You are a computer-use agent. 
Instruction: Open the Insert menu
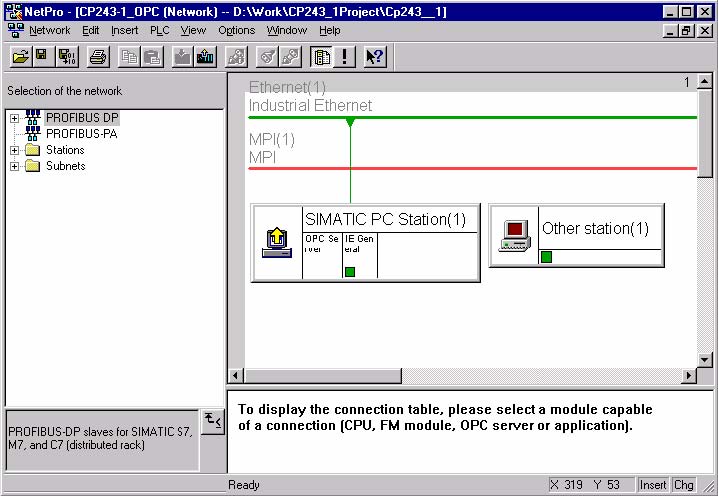[x=125, y=30]
